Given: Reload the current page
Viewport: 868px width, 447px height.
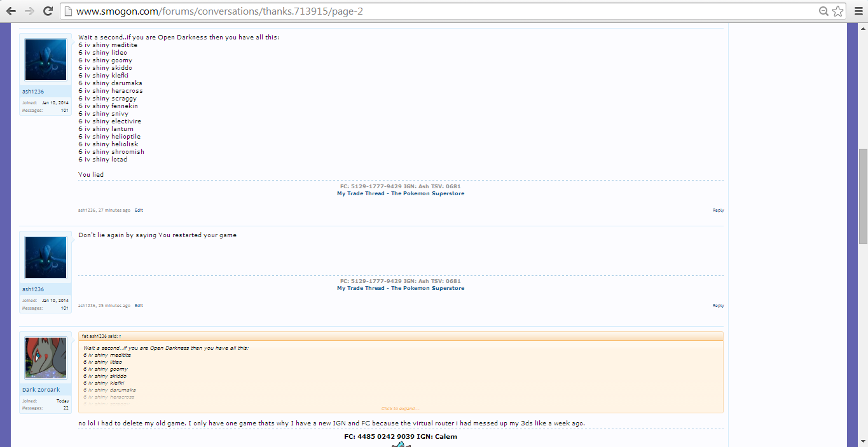Looking at the screenshot, I should [x=48, y=11].
